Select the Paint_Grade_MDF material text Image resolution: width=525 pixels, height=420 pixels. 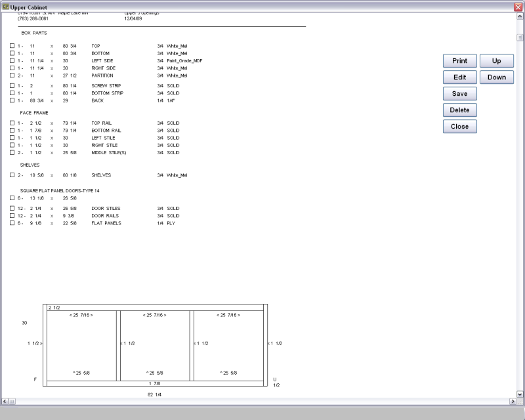click(x=184, y=60)
